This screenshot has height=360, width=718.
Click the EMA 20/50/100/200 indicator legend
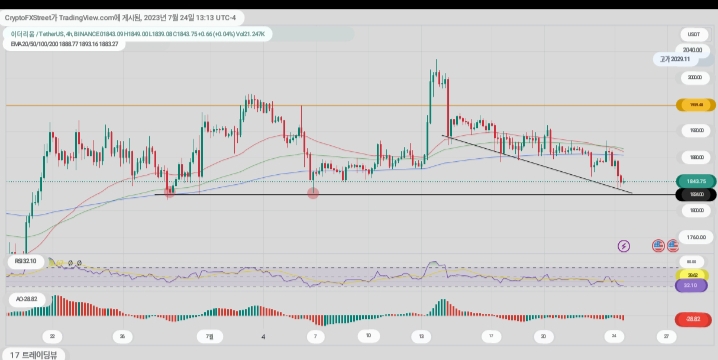[64, 44]
